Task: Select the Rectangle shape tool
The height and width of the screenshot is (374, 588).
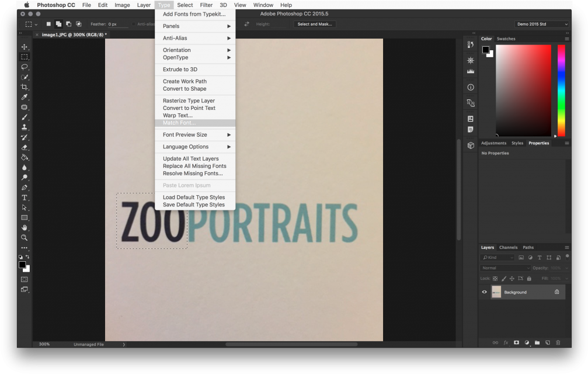Action: click(25, 217)
